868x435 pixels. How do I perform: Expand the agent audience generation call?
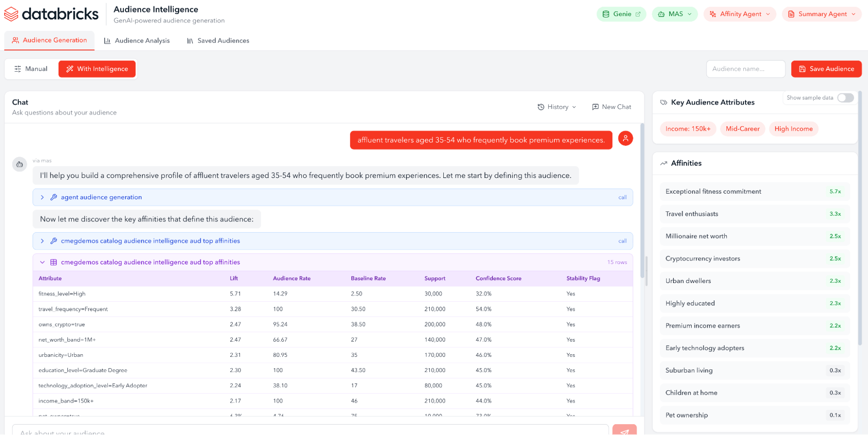coord(42,197)
